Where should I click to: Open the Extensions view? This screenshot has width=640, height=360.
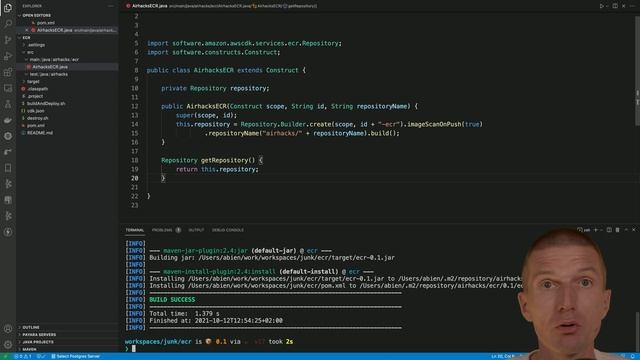8,72
